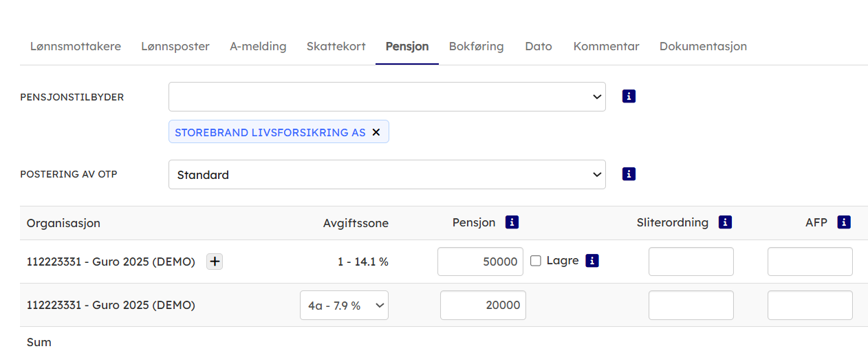868x362 pixels.
Task: Click info icon beside Postering av OTP
Action: click(x=629, y=174)
